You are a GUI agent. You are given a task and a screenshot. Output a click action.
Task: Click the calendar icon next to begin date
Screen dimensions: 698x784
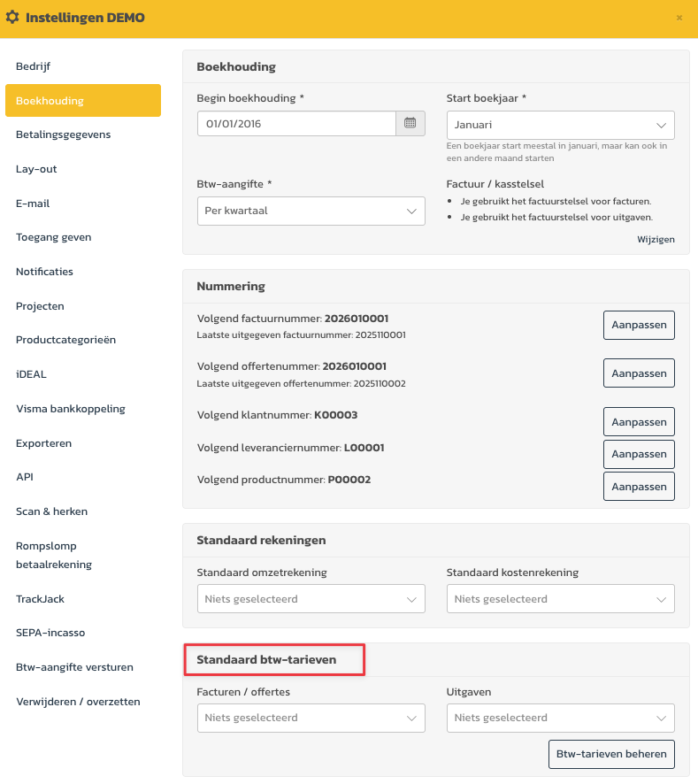410,124
